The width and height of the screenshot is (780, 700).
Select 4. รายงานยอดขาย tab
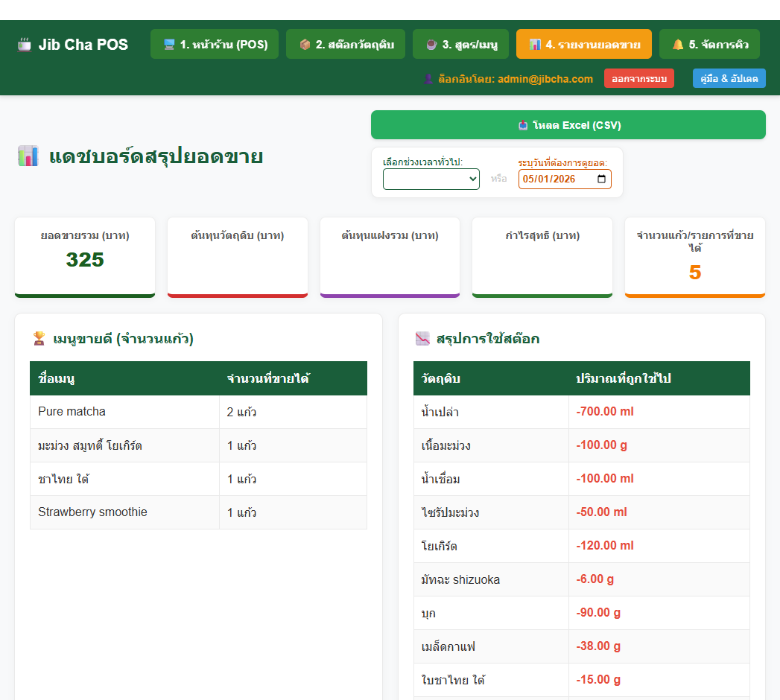[584, 44]
